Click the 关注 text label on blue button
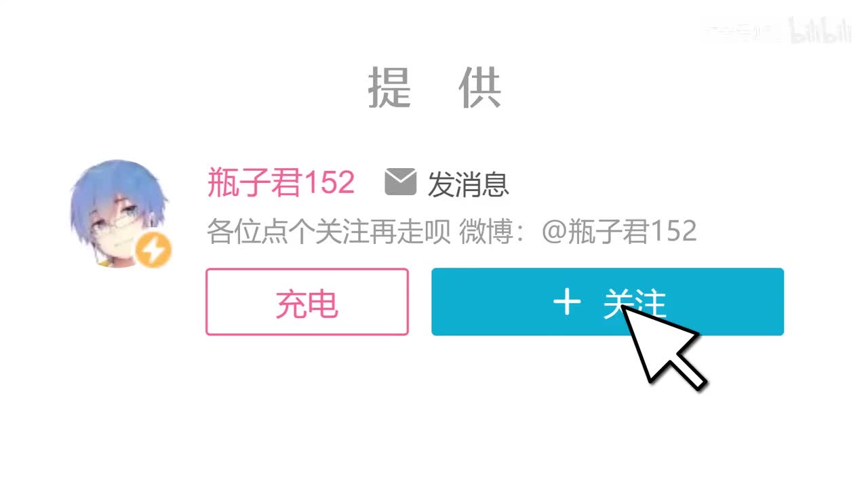 pyautogui.click(x=634, y=303)
